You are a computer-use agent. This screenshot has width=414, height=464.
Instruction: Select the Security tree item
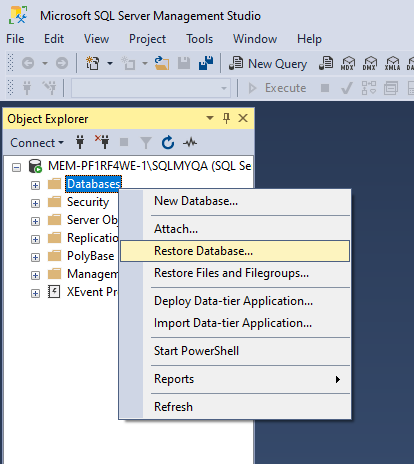88,202
